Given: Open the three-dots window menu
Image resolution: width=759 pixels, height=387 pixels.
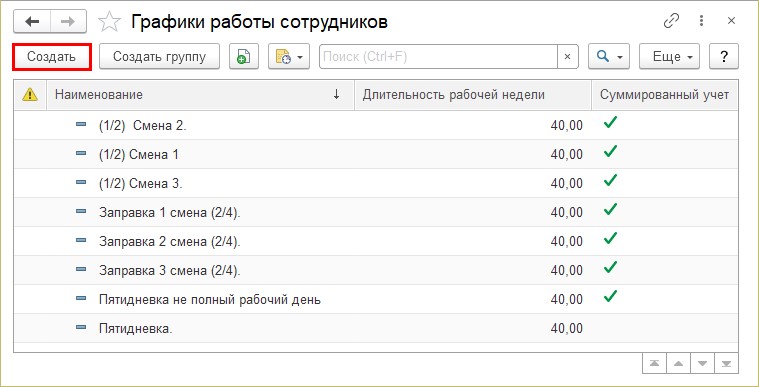Looking at the screenshot, I should [x=701, y=21].
